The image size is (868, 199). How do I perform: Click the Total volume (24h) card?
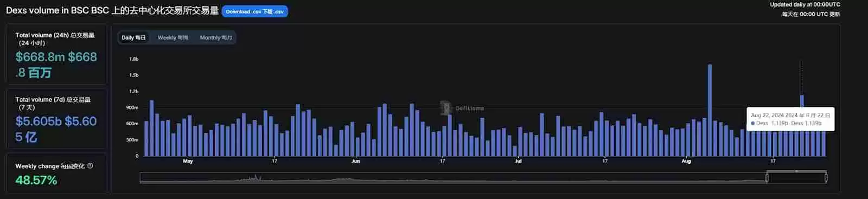56,55
